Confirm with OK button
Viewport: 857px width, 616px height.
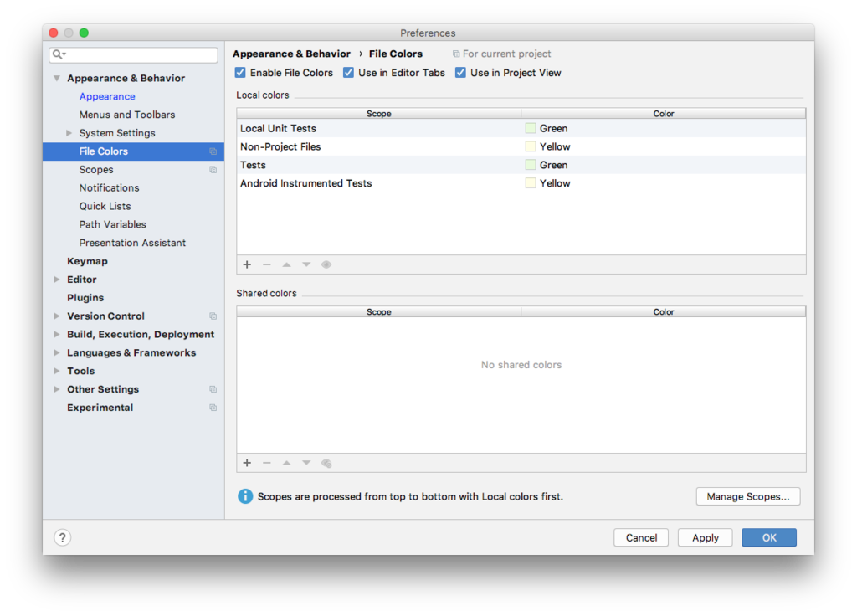(769, 537)
